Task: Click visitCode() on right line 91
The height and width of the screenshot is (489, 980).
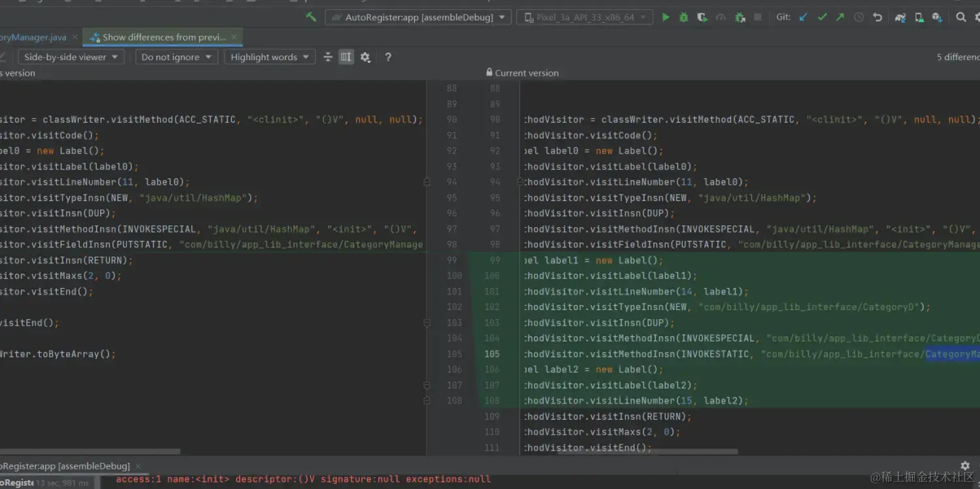Action: coord(591,135)
